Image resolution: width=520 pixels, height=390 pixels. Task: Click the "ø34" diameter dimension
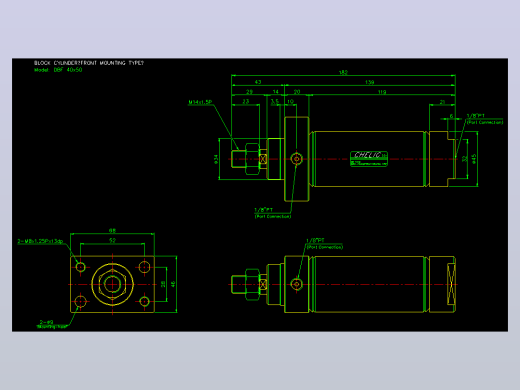click(x=216, y=159)
